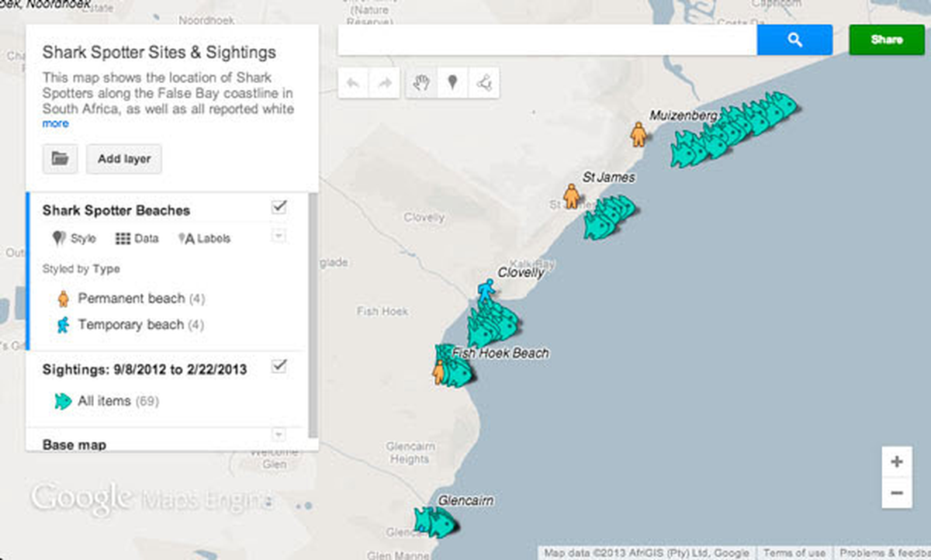Click the blue search magnifier button
Viewport: 931px width, 560px height.
click(794, 40)
